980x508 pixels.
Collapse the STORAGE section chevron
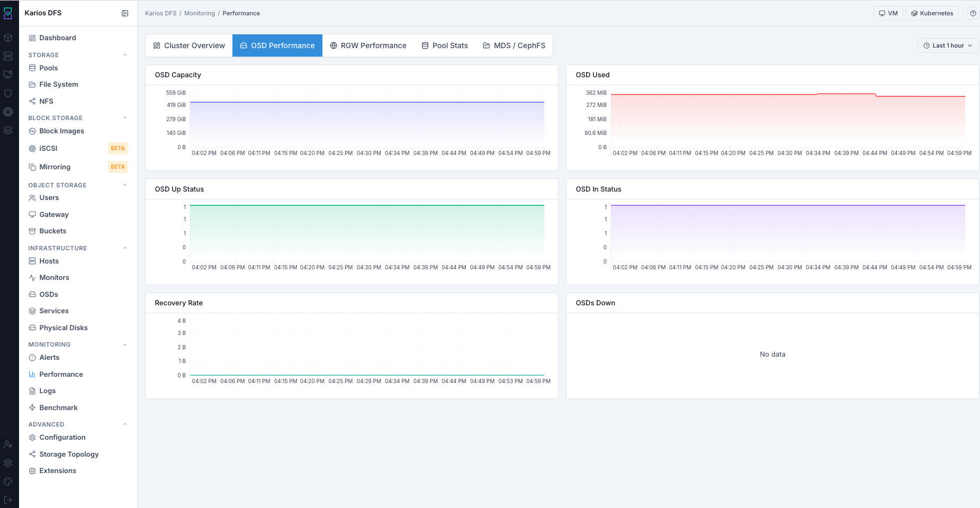(125, 55)
